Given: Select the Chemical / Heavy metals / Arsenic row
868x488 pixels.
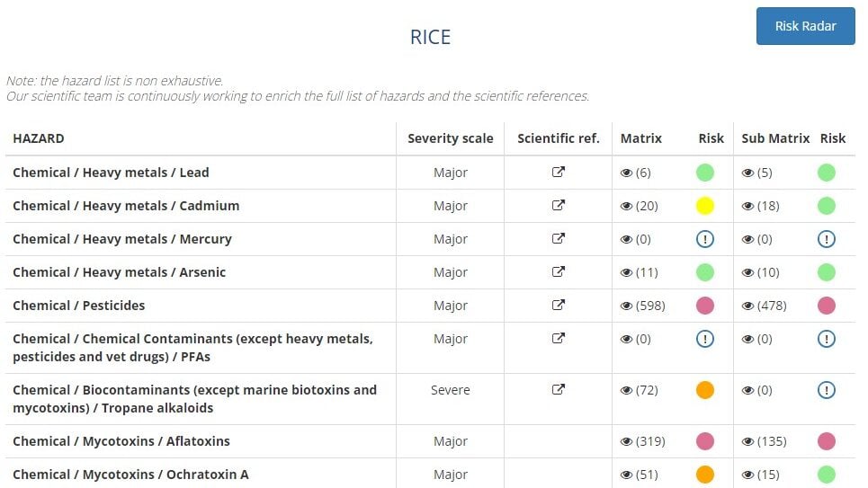Looking at the screenshot, I should (x=430, y=272).
